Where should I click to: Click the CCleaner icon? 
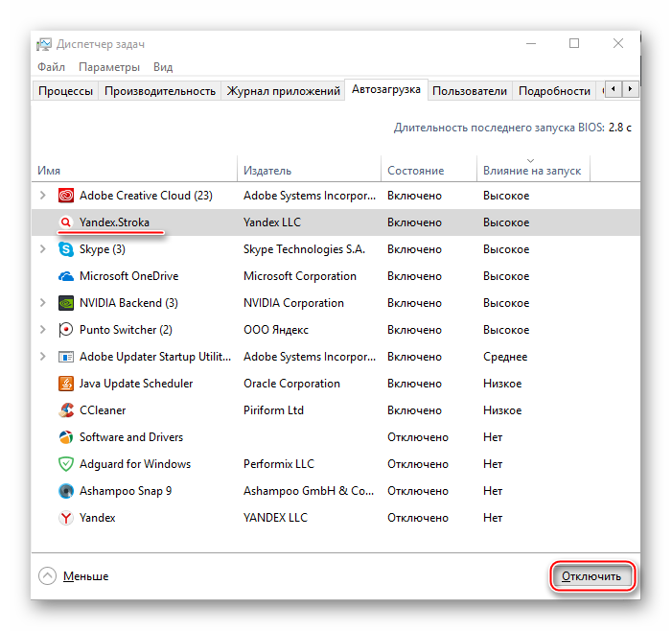[x=66, y=410]
